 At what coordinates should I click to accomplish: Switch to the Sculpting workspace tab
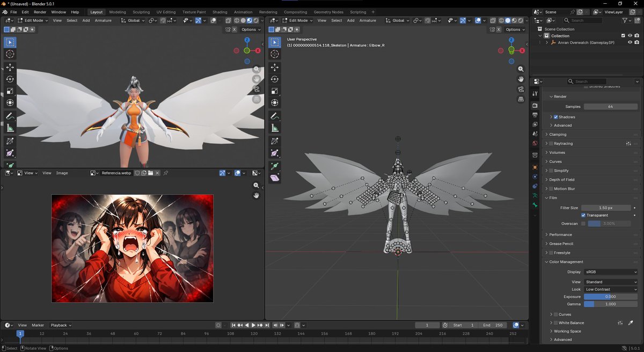[x=141, y=12]
